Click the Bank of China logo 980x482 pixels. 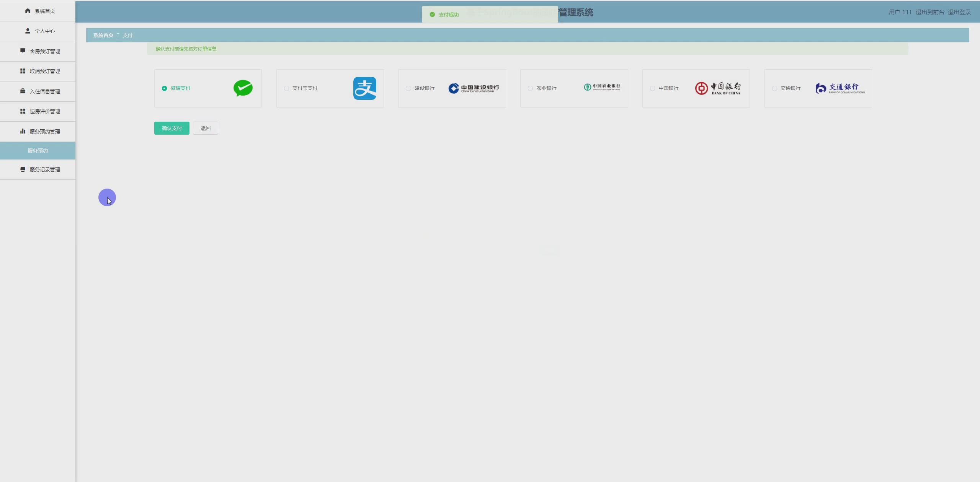tap(717, 88)
